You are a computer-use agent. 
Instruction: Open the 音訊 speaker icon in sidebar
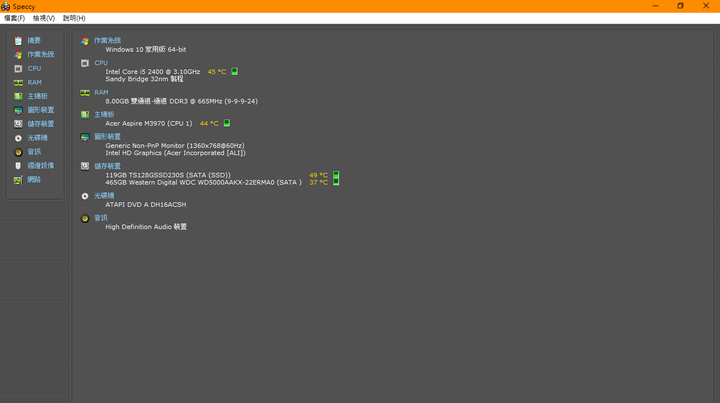click(18, 152)
